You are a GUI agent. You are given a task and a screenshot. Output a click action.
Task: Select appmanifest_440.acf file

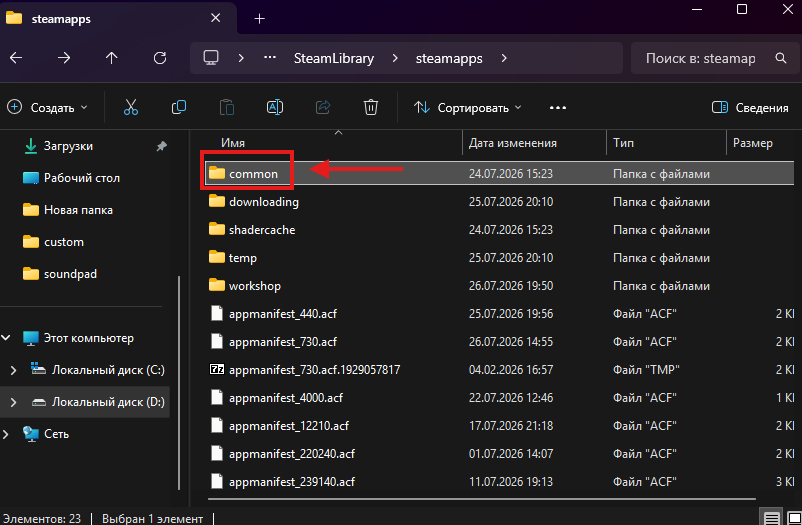[x=501, y=314]
